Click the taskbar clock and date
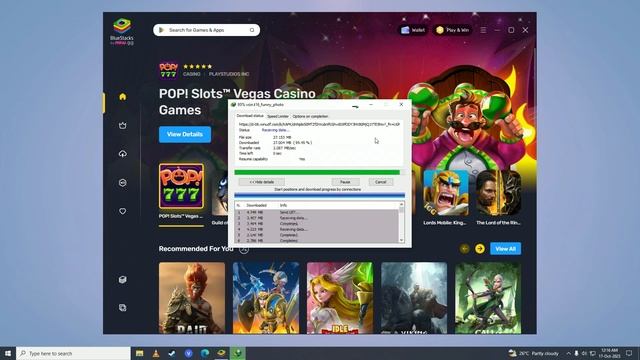640x360 pixels. pos(609,353)
